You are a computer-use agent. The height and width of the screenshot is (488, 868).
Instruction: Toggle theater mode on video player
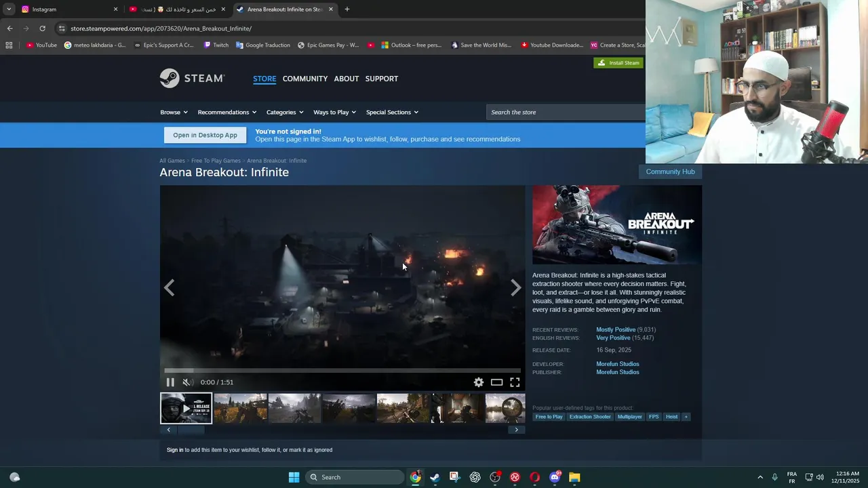pos(497,382)
